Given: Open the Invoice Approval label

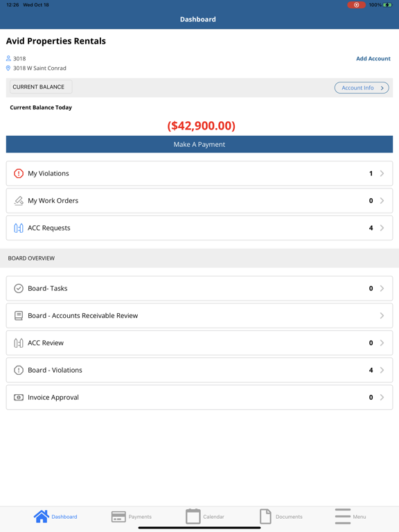Looking at the screenshot, I should coord(53,398).
